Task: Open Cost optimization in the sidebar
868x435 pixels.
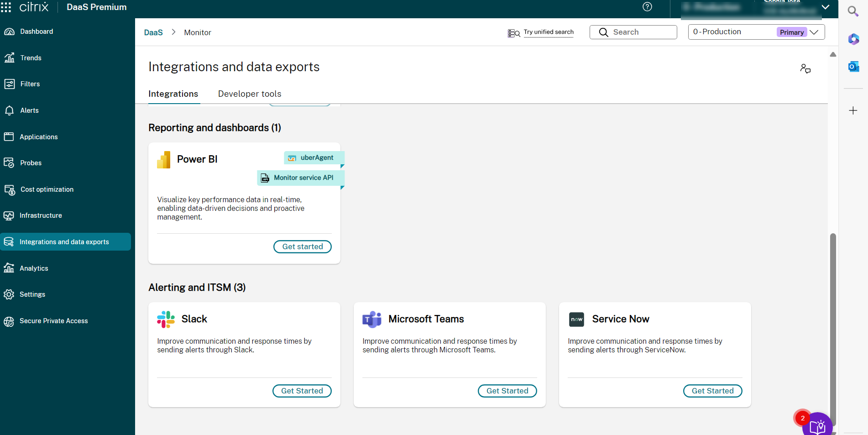Action: tap(47, 189)
